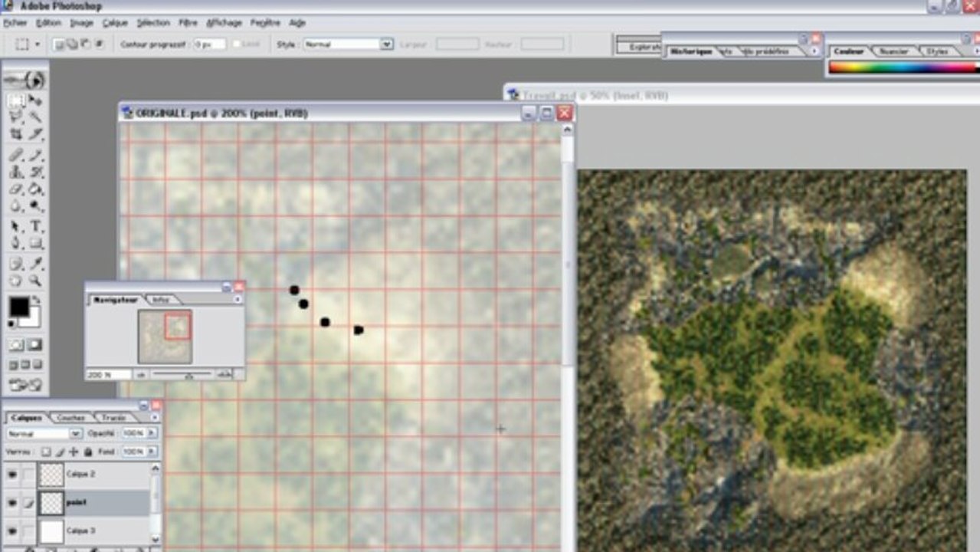This screenshot has height=552, width=980.
Task: Zoom in icon in Navigateur panel
Action: tap(224, 374)
